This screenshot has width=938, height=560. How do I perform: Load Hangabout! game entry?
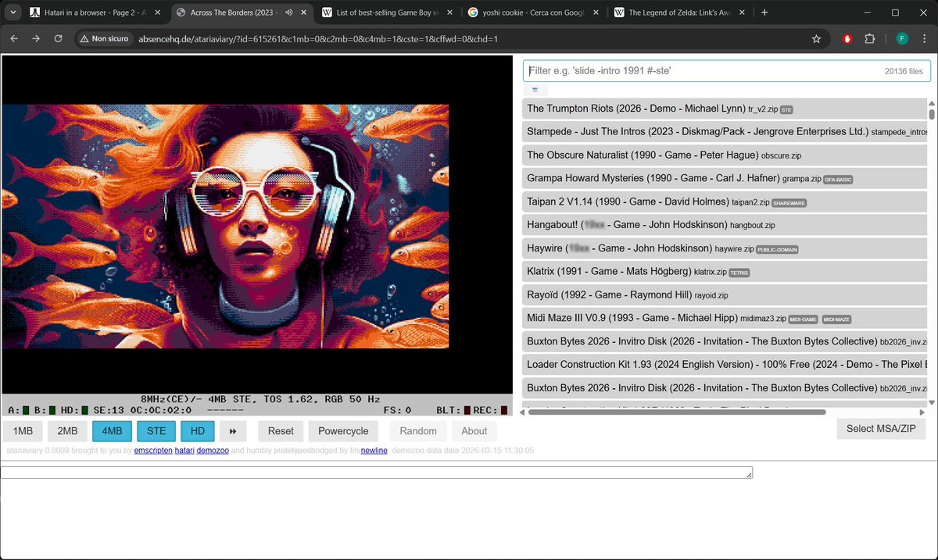[x=725, y=225]
